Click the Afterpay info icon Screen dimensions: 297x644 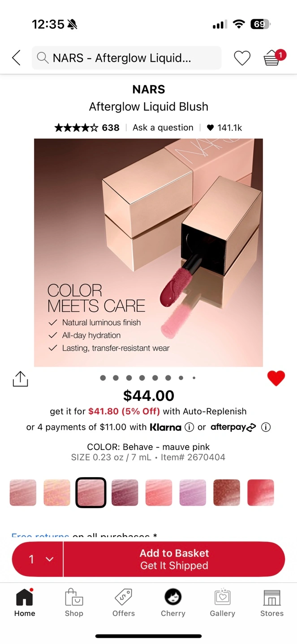tap(266, 427)
